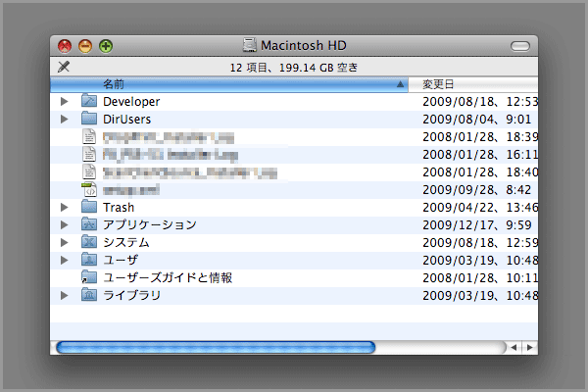Click the date 2009/12/17, 9:59
Image resolution: width=588 pixels, height=392 pixels.
point(477,225)
